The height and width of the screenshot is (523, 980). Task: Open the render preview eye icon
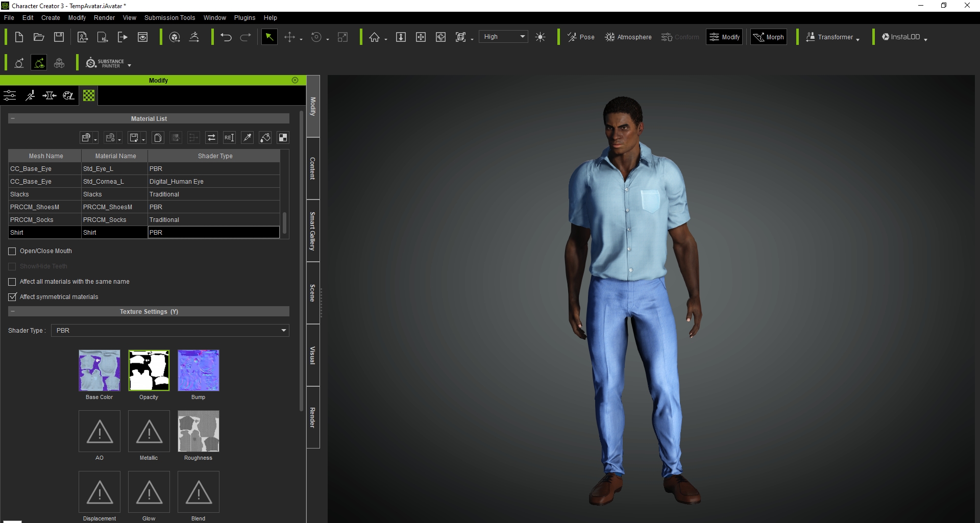point(143,37)
